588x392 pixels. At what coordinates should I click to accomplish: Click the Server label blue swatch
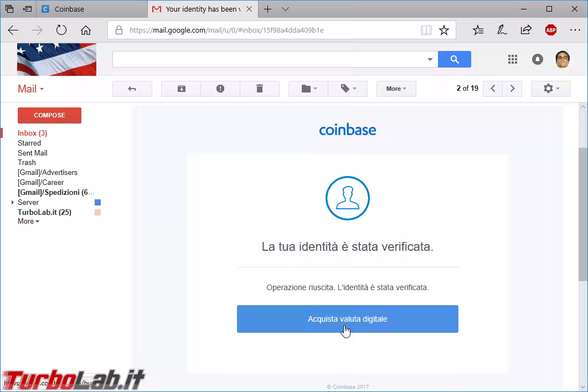97,202
